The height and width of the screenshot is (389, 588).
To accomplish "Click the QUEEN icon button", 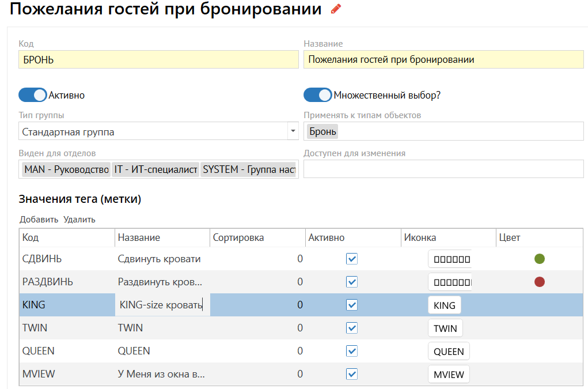I will pos(449,352).
